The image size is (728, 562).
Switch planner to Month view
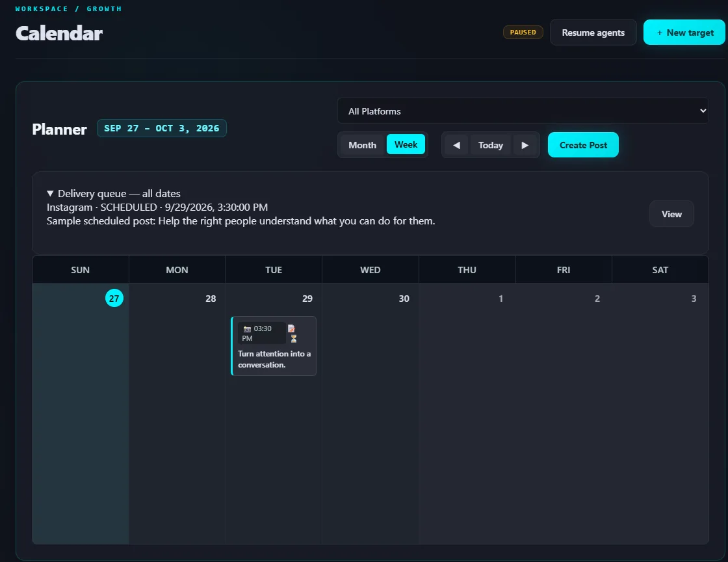coord(362,145)
